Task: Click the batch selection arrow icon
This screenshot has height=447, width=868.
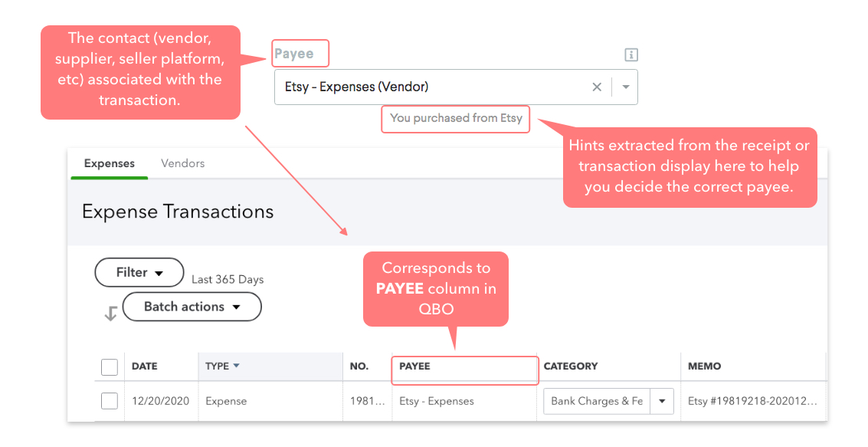Action: 110,313
